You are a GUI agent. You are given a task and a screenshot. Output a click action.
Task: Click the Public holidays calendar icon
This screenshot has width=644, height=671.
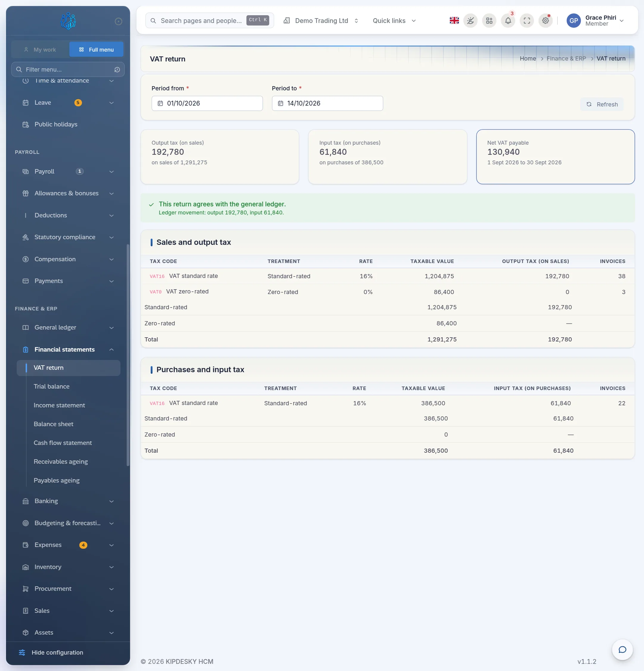coord(26,124)
